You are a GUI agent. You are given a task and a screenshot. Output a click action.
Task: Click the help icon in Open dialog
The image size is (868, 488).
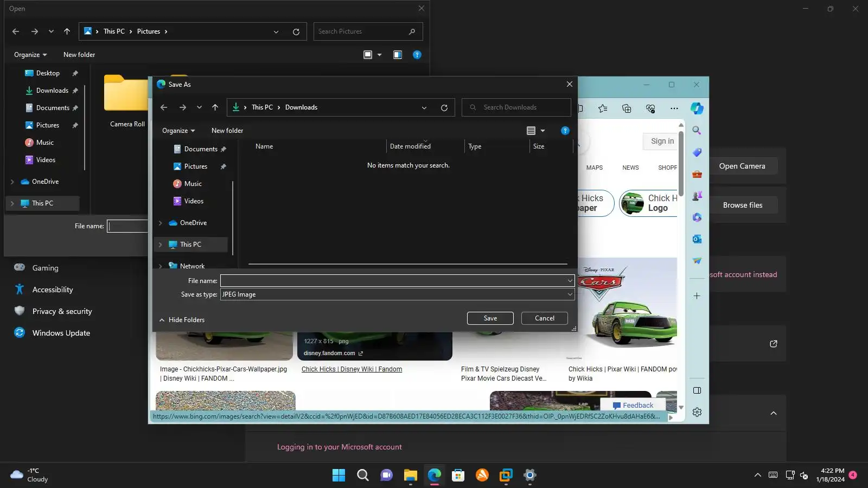point(417,55)
